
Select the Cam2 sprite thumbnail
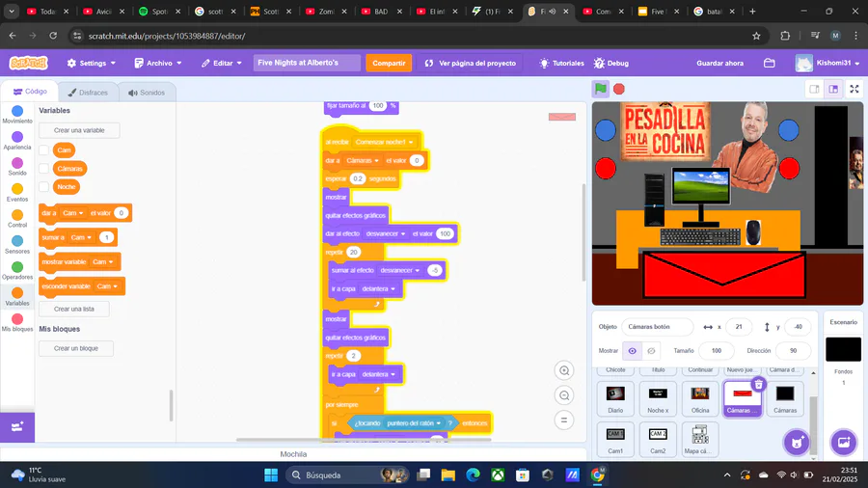658,440
